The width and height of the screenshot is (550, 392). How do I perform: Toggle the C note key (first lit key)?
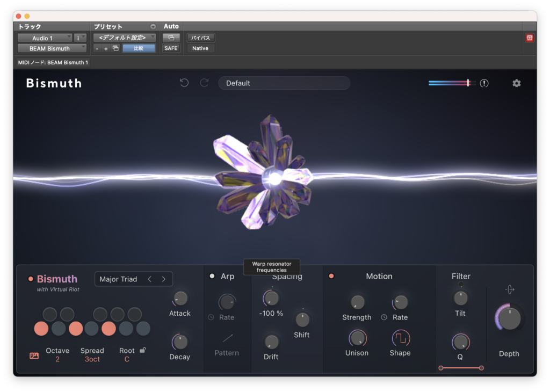click(41, 329)
